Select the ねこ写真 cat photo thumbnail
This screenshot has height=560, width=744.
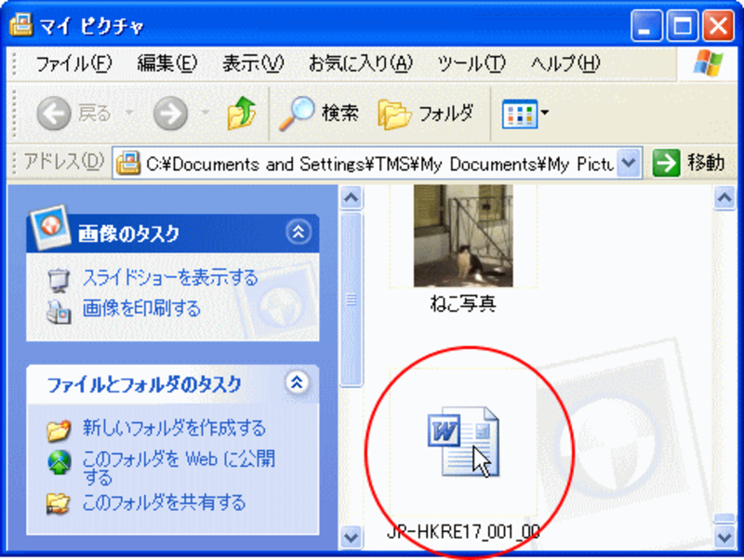[x=463, y=236]
